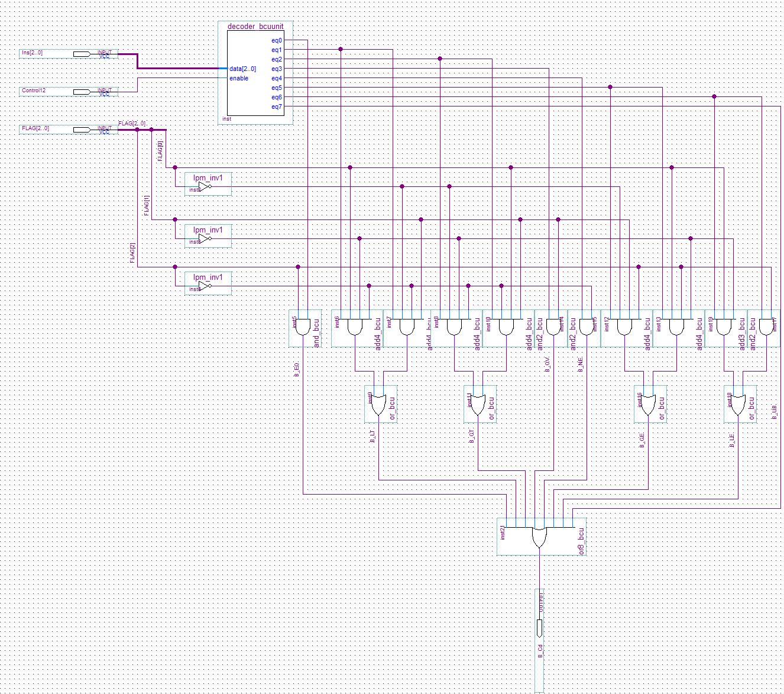The image size is (784, 694).
Task: Select the lpm_inv1 inverter on FLAG[2]
Action: point(205,286)
